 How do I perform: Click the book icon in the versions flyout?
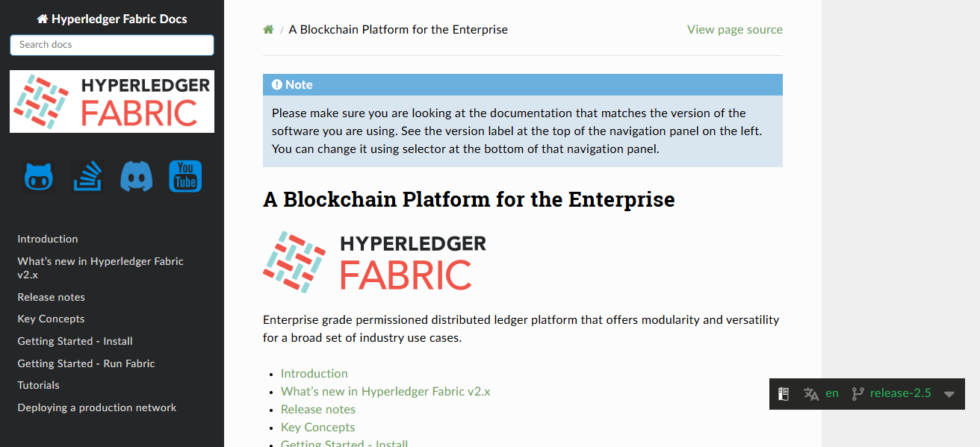(x=784, y=393)
